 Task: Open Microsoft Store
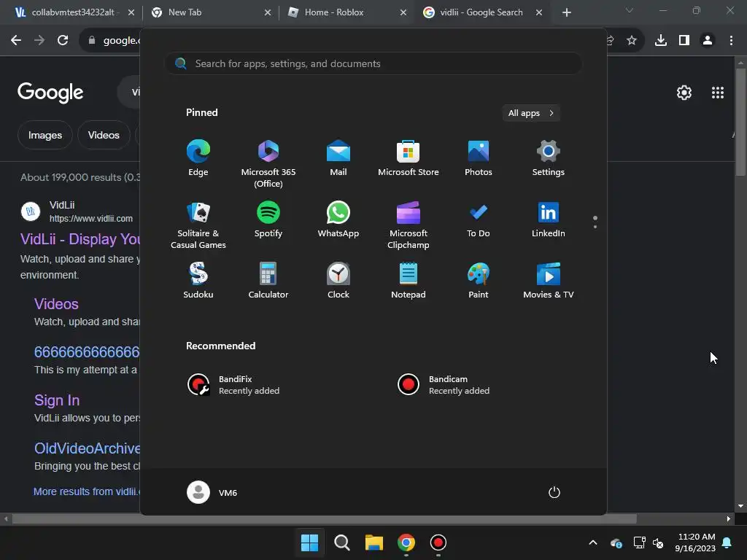(x=409, y=158)
